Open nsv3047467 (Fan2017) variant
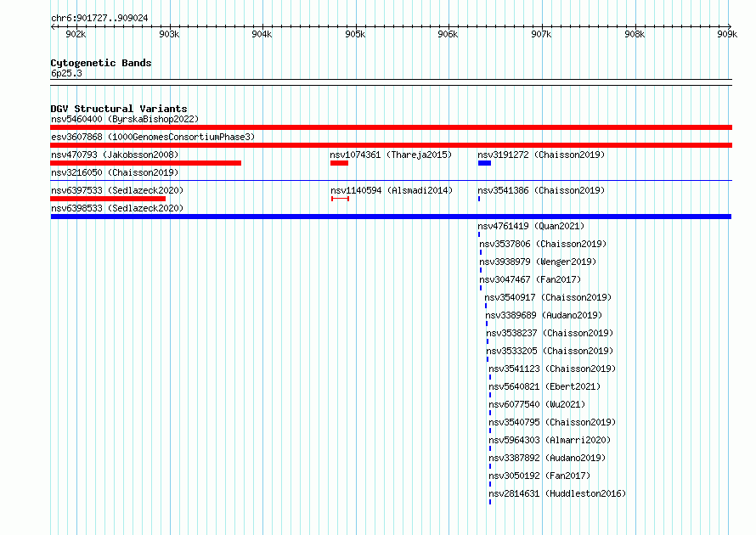This screenshot has height=535, width=756. pos(530,279)
